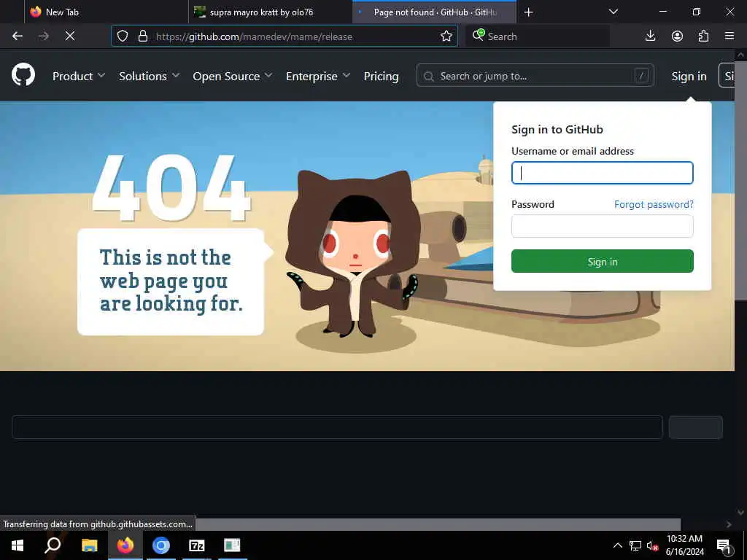Viewport: 747px width, 560px height.
Task: Click the Password input field
Action: [x=602, y=226]
